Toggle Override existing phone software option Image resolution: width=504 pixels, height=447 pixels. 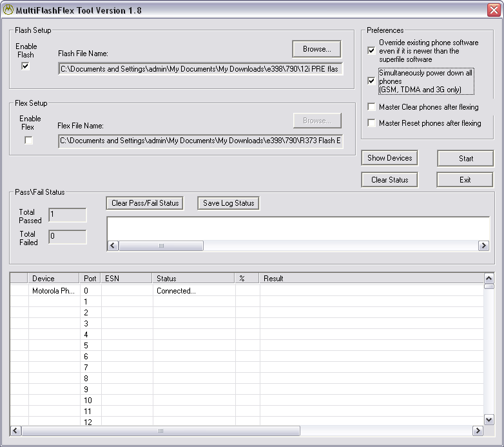[x=371, y=50]
